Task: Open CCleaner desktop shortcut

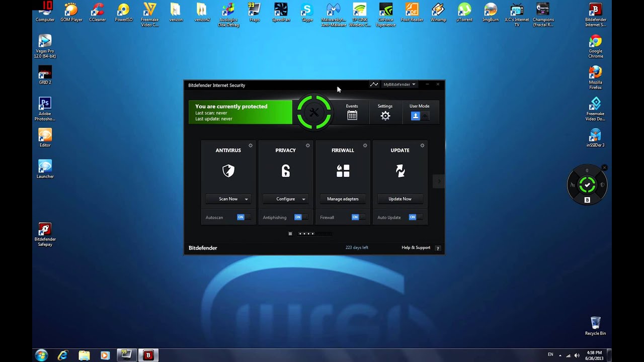Action: click(x=98, y=13)
